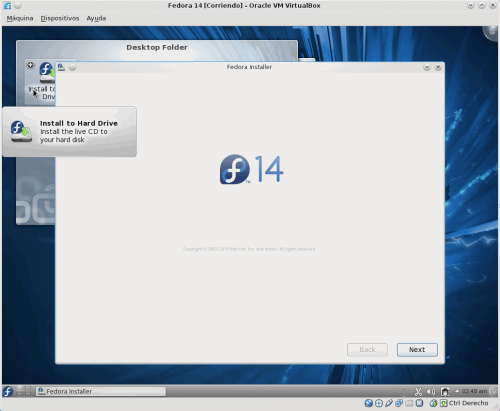Image resolution: width=500 pixels, height=411 pixels.
Task: Expand hidden system tray icons arrow
Action: 457,391
